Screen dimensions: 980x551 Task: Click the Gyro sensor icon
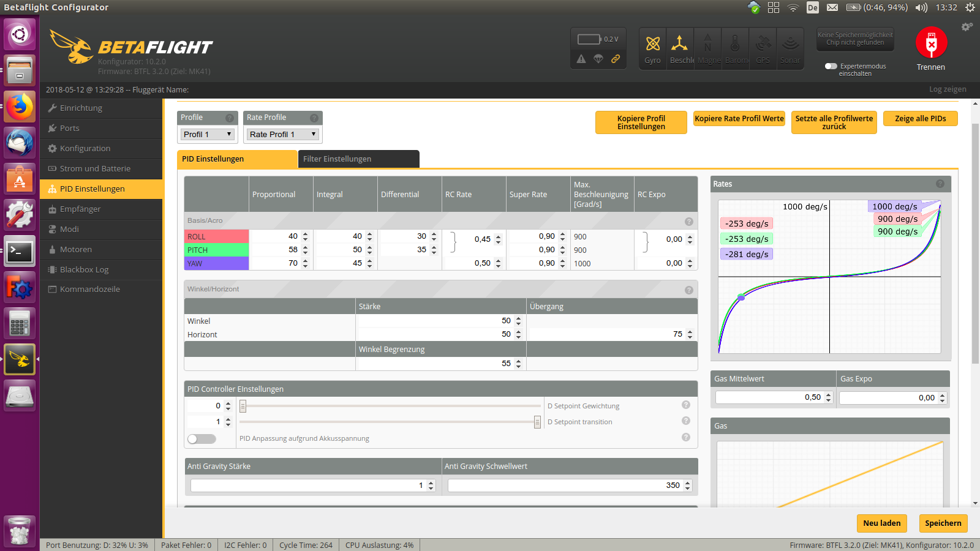click(653, 43)
